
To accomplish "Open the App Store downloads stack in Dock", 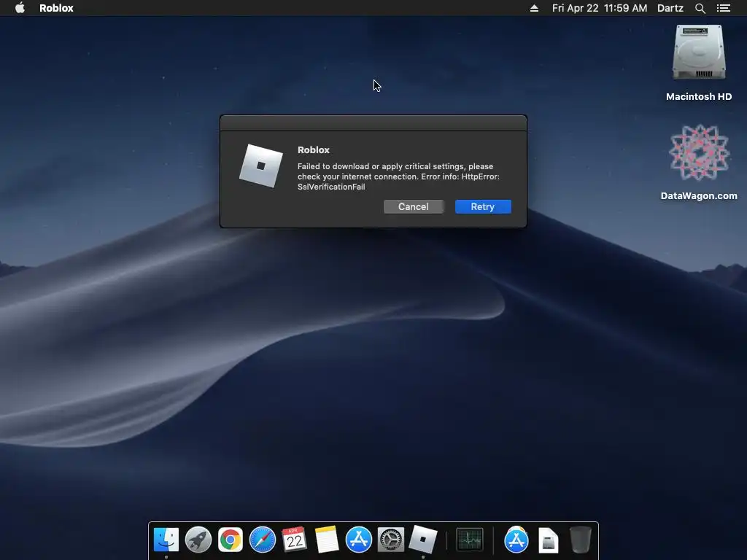I will [516, 540].
